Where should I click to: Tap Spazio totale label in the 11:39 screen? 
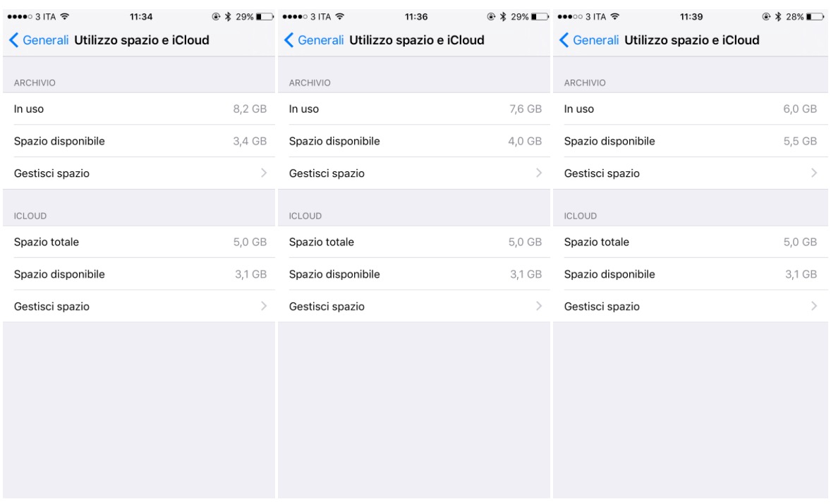(596, 242)
